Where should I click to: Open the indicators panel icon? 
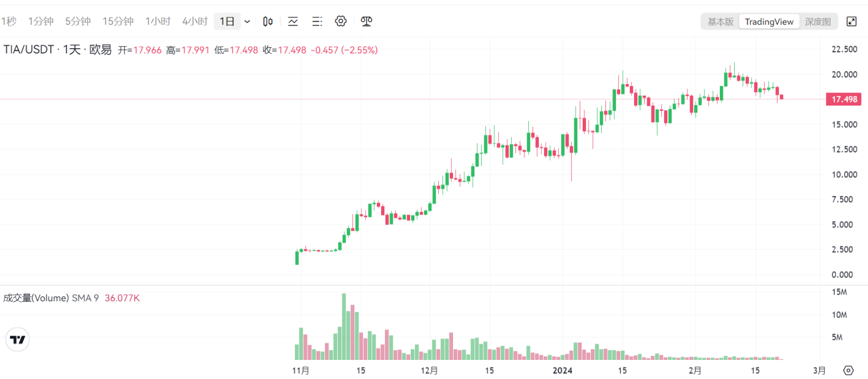click(x=293, y=21)
